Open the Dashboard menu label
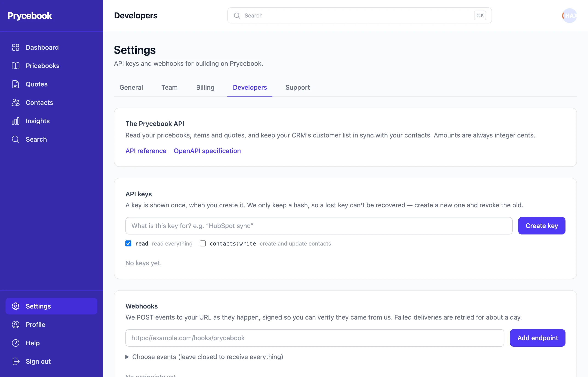The image size is (588, 377). coord(42,47)
